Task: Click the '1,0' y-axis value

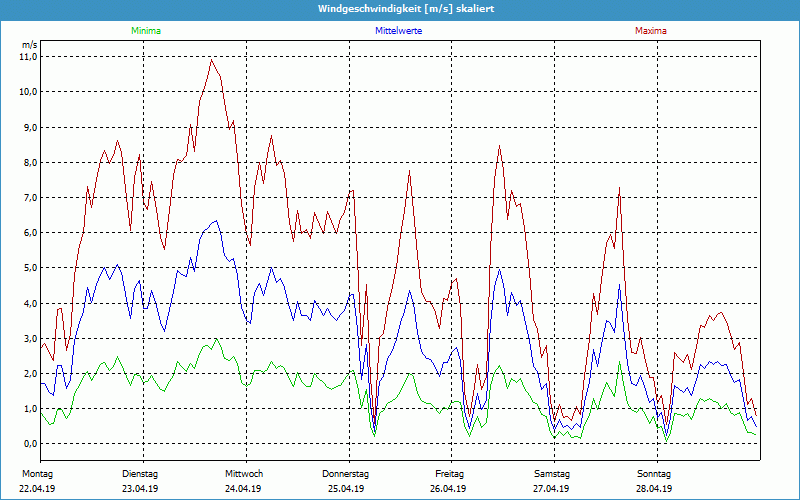Action: [x=31, y=409]
